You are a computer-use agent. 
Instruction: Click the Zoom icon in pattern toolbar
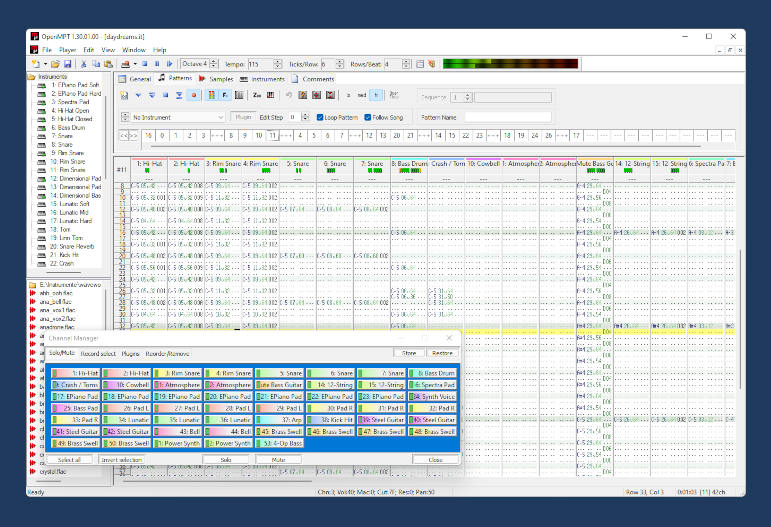point(257,95)
